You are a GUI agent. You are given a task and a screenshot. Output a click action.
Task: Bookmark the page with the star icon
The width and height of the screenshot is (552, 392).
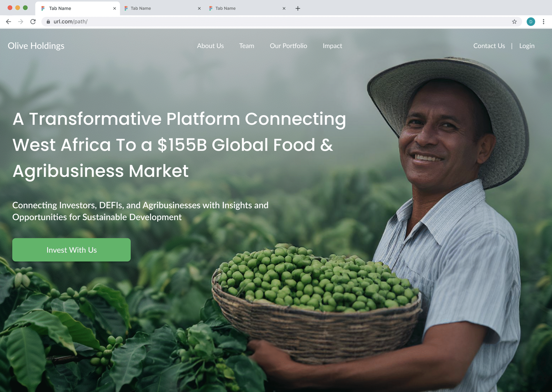tap(514, 22)
